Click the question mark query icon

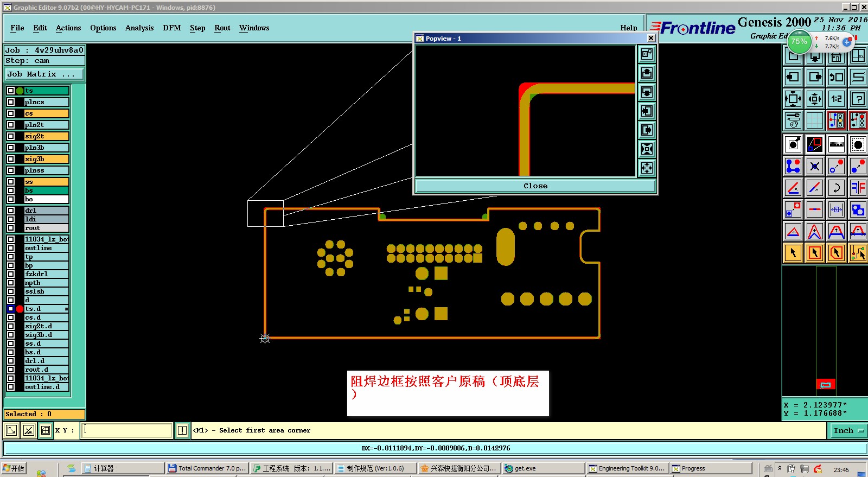coord(858,99)
